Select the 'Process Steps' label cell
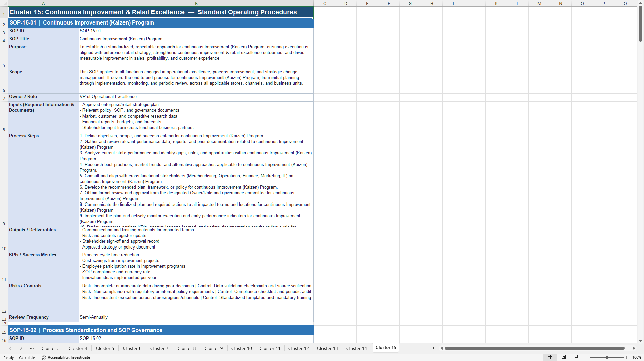This screenshot has height=361, width=644. 43,180
